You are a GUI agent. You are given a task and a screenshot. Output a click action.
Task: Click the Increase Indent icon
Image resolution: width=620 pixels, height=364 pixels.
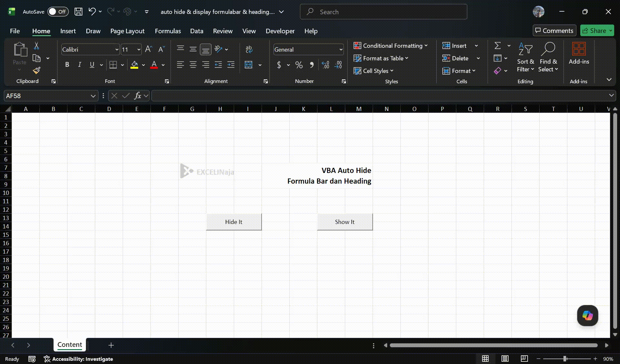point(231,65)
